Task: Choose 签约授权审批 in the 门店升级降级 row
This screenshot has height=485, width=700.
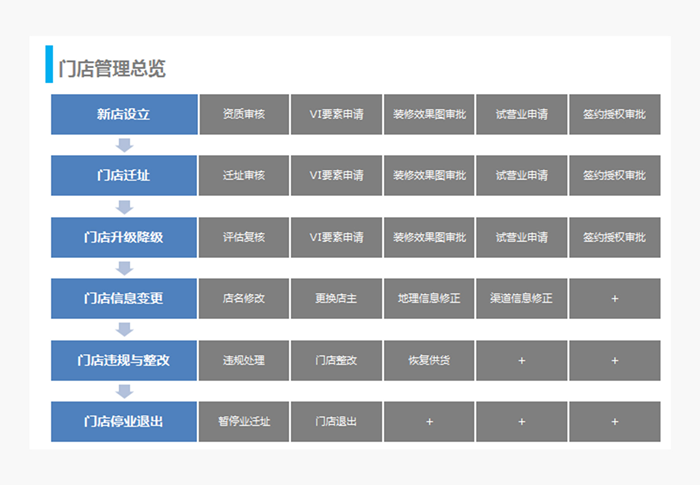Action: (x=615, y=237)
